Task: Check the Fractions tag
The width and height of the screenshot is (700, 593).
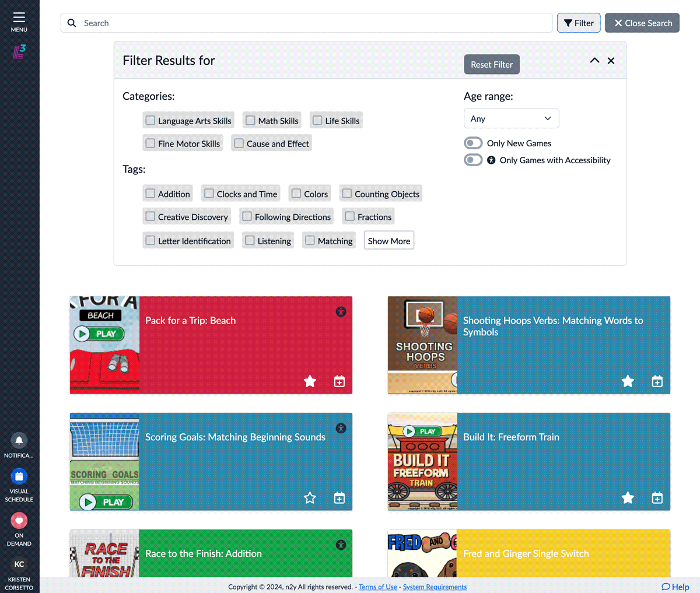Action: point(350,216)
